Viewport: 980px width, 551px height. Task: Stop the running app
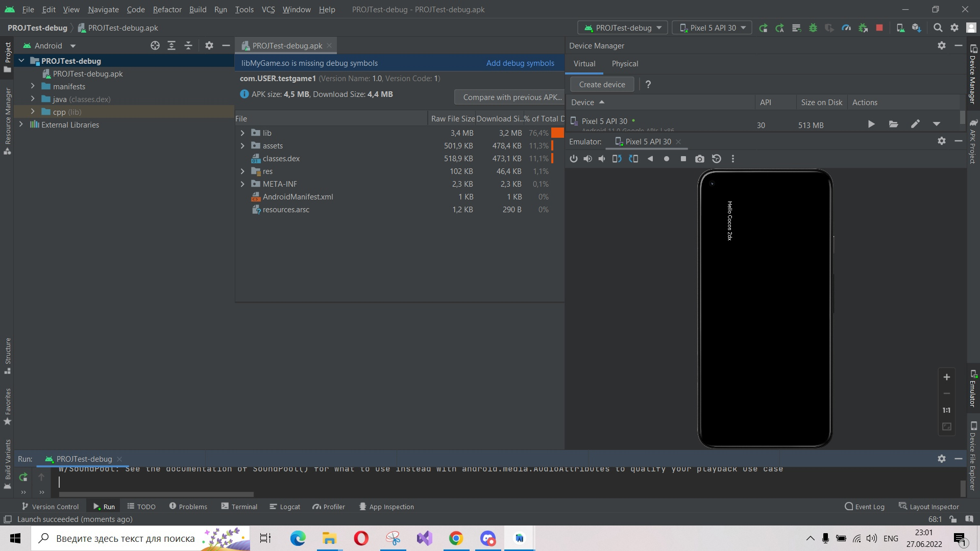(x=879, y=28)
